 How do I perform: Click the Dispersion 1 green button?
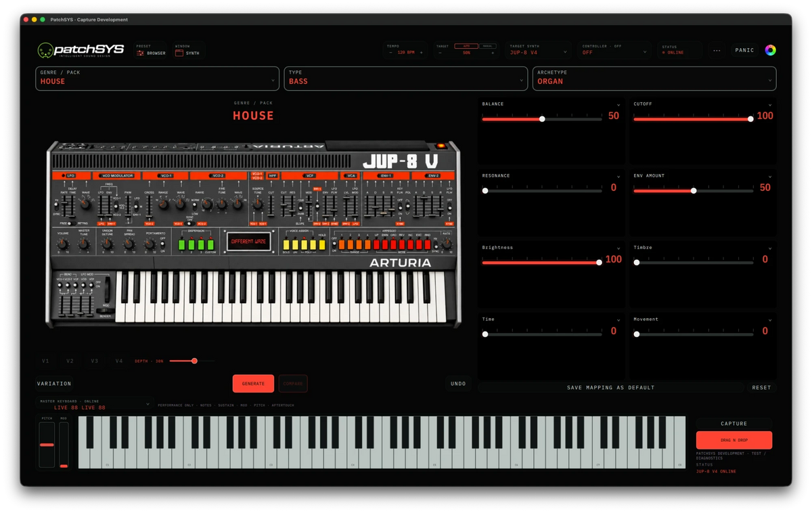182,245
